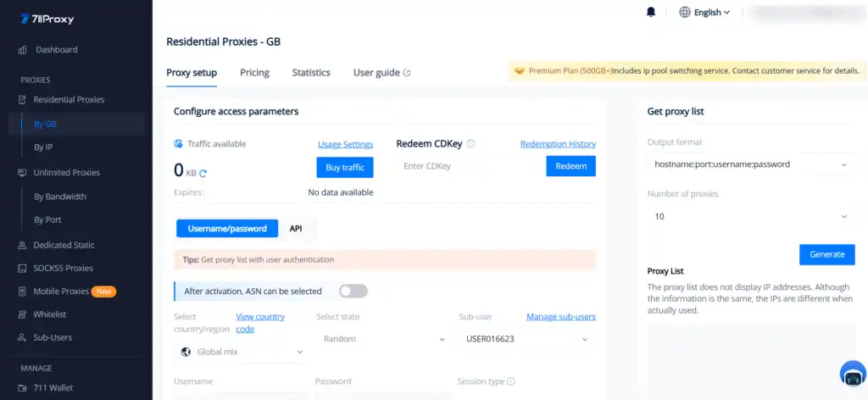Open the Manage sub-users link

[561, 317]
